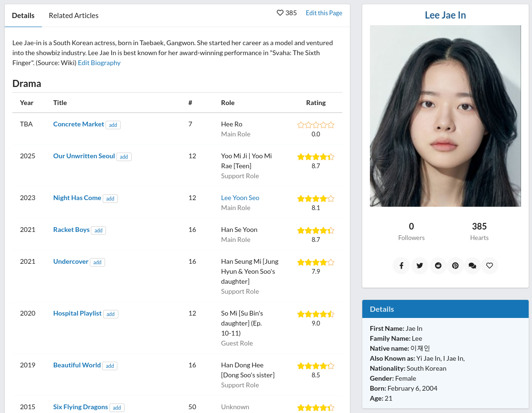Open Beautiful World drama page
The width and height of the screenshot is (532, 413).
77,365
